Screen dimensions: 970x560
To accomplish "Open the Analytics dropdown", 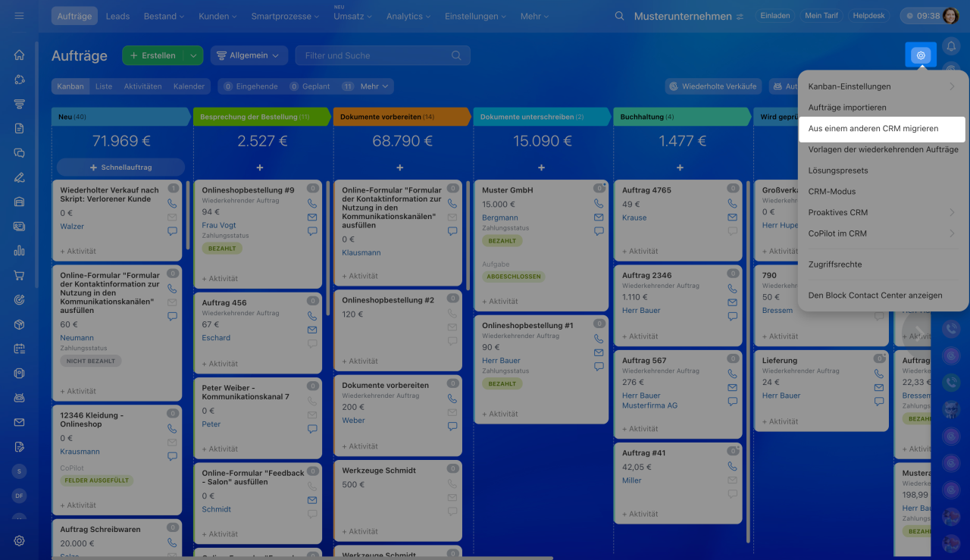I will tap(409, 16).
